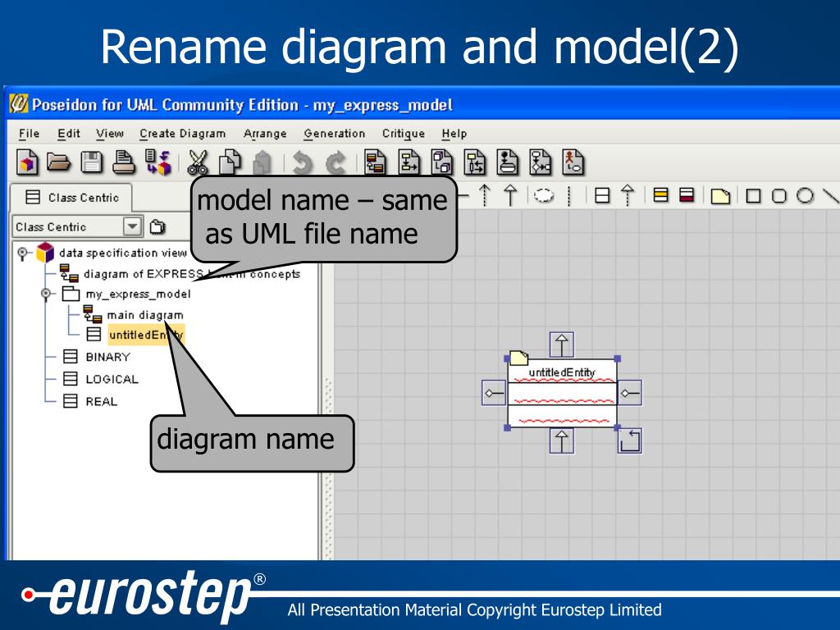This screenshot has height=630, width=840.
Task: Open the Critique menu
Action: [404, 134]
